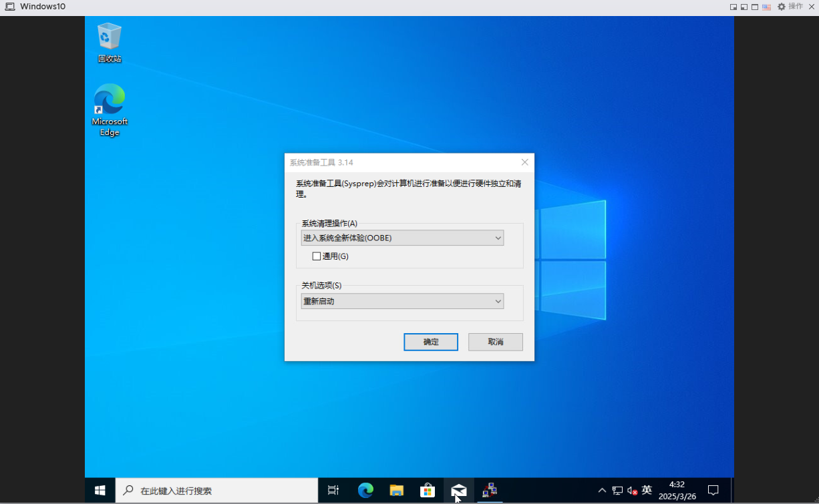Open Microsoft Store from the taskbar

tap(428, 491)
